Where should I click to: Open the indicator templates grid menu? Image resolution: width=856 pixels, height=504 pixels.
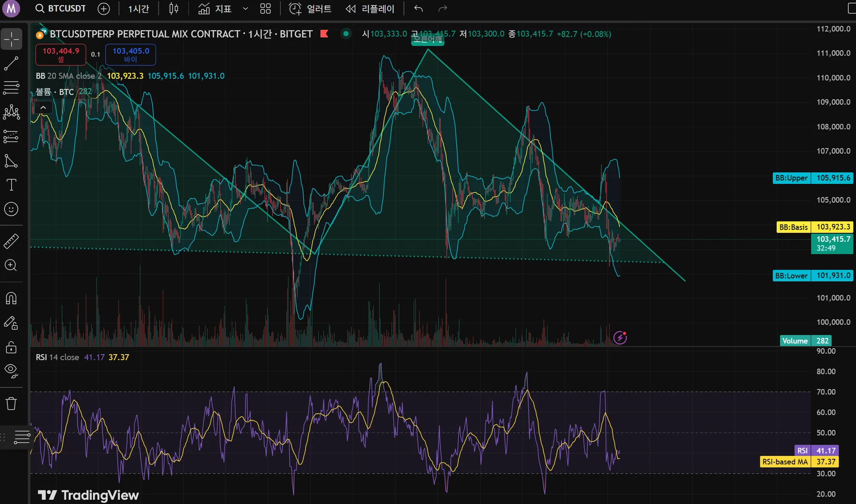(265, 9)
